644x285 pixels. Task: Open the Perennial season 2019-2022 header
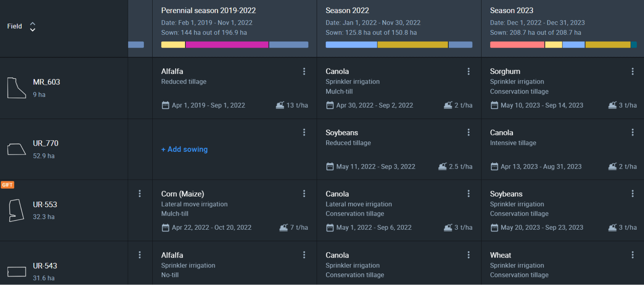click(x=208, y=10)
